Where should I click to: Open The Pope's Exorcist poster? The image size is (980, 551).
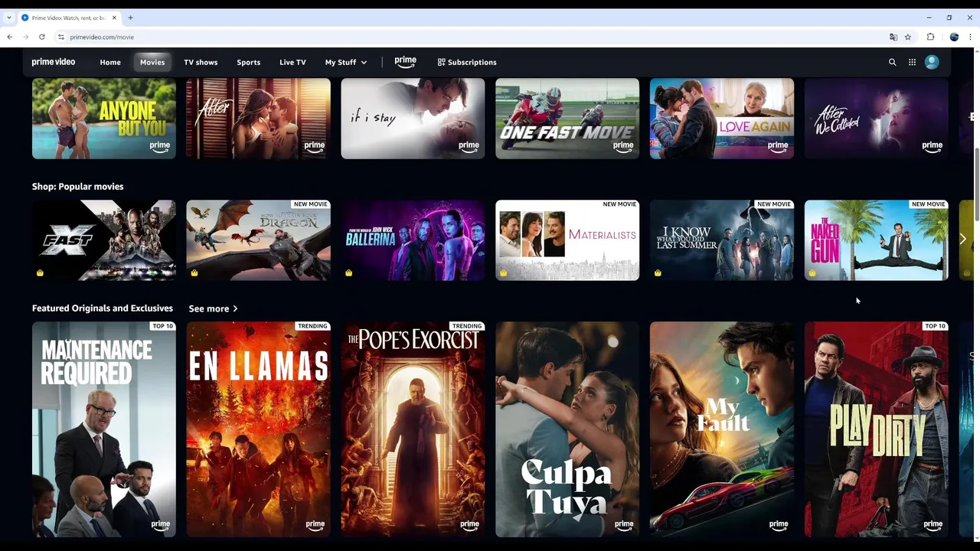(x=413, y=429)
